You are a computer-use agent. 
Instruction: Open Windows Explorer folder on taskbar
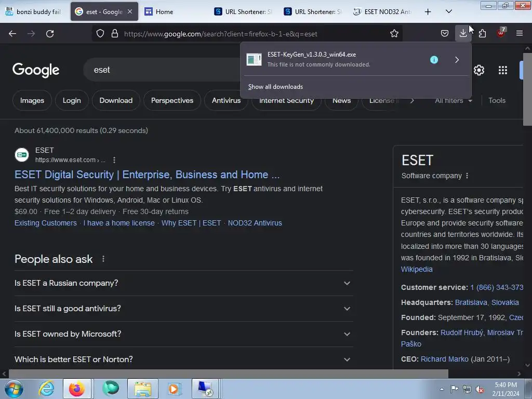[143, 389]
